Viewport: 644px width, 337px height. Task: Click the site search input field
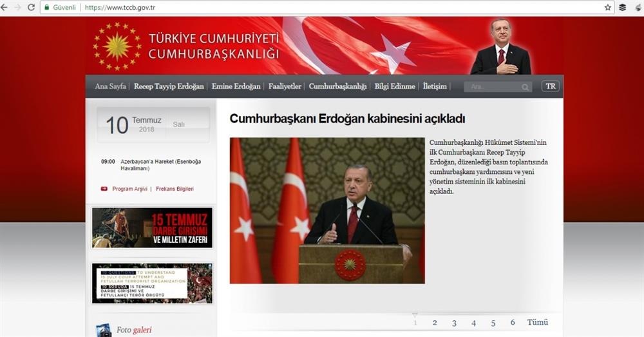pyautogui.click(x=493, y=87)
